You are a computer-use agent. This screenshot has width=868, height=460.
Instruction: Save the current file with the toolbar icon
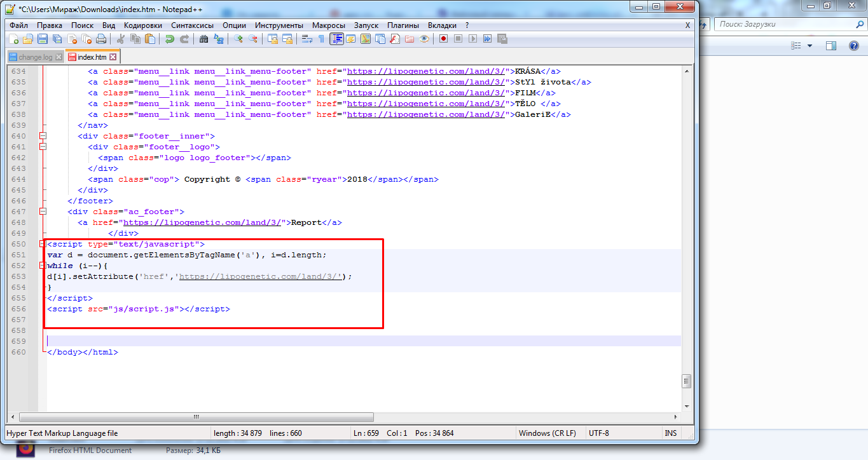[x=43, y=39]
